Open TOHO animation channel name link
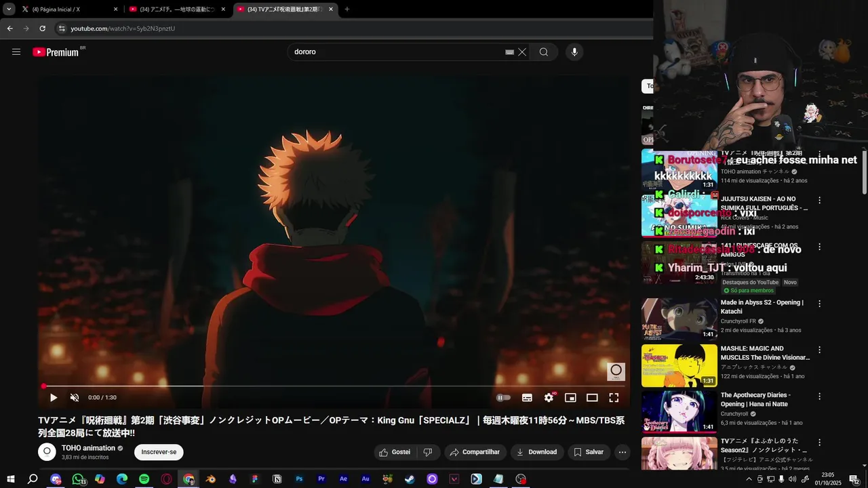868x488 pixels. [x=88, y=448]
